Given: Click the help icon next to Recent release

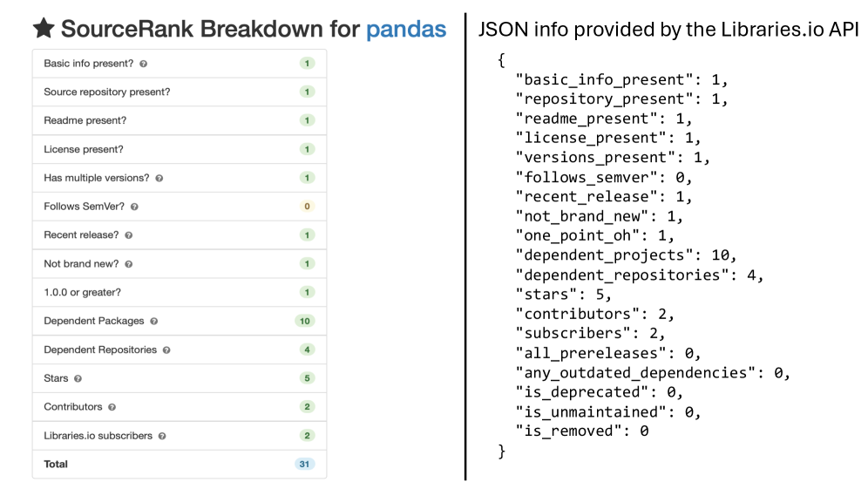Looking at the screenshot, I should [x=128, y=235].
